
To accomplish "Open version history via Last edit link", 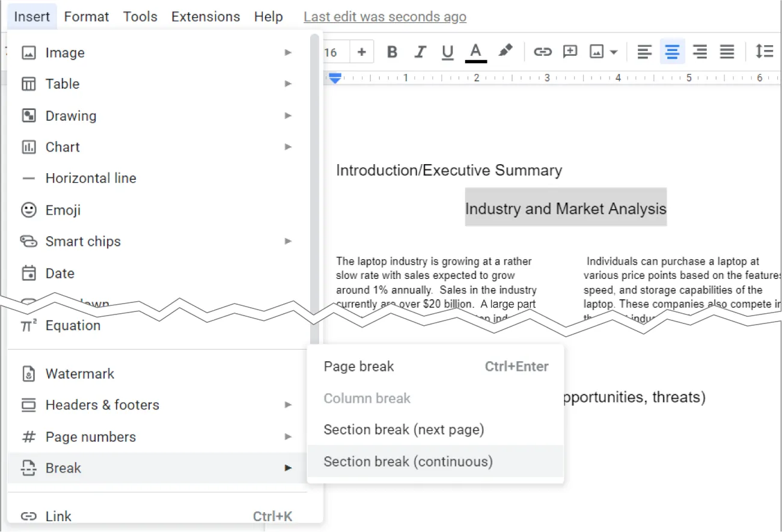I will tap(385, 16).
